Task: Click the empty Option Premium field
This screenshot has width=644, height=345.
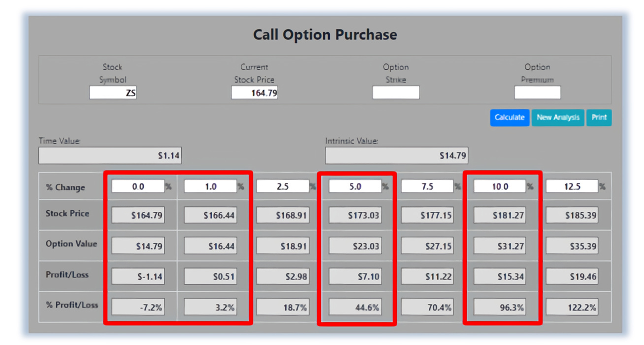Action: [537, 93]
